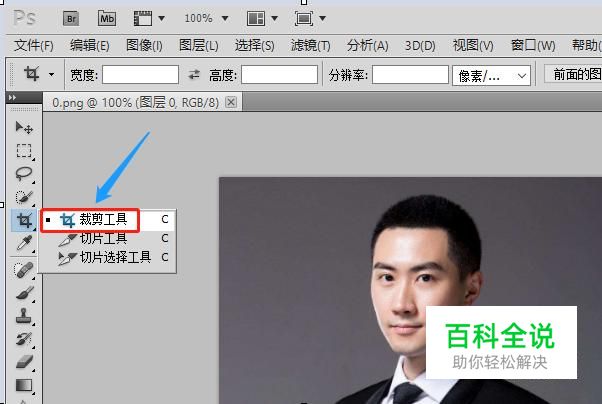Open the 像素/... resolution units dropdown
The width and height of the screenshot is (602, 404).
[491, 76]
